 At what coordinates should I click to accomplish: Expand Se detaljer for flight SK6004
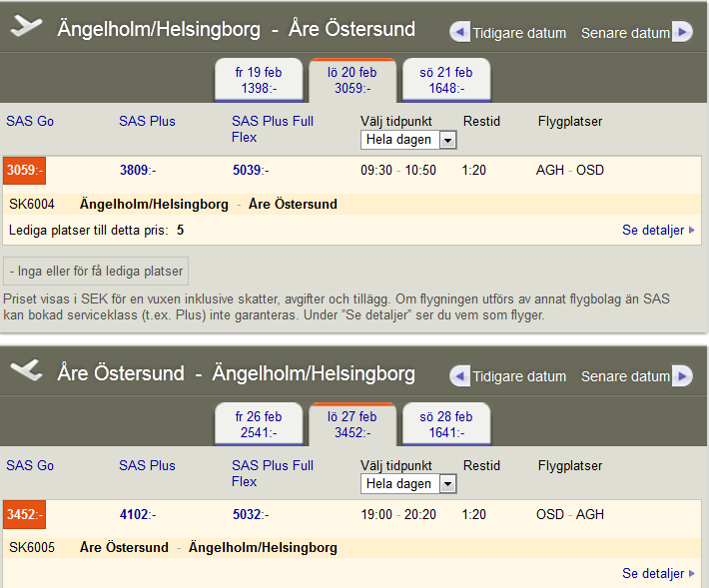(x=658, y=230)
